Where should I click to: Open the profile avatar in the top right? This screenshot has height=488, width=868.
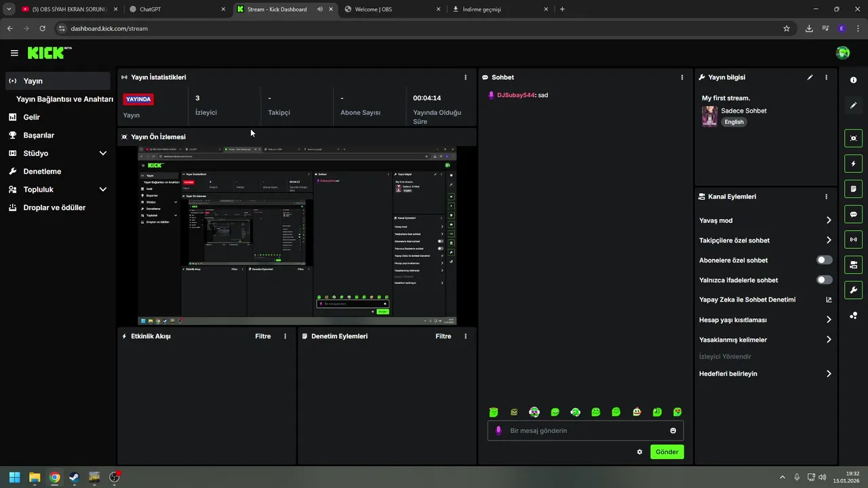pos(843,53)
